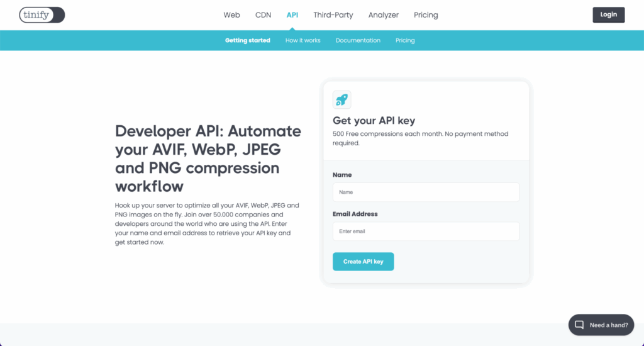Click the Email Address label
This screenshot has width=644, height=346.
355,214
